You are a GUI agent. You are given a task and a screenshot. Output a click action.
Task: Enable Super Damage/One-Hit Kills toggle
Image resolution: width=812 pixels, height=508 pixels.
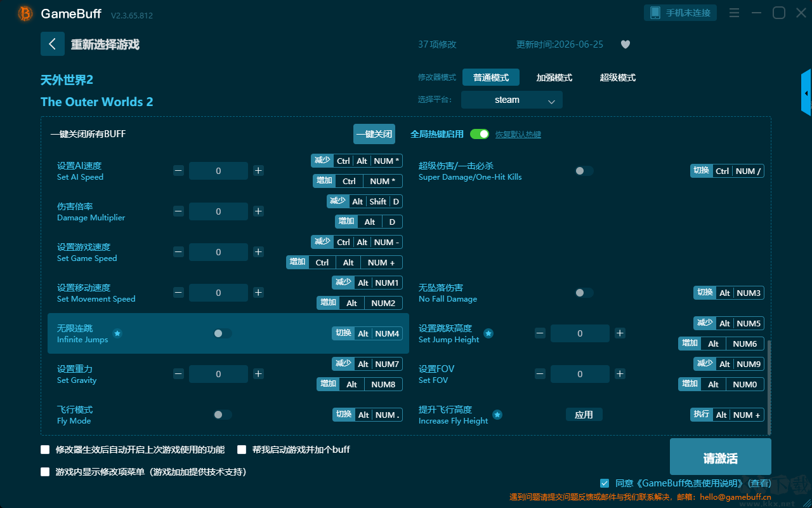[584, 171]
